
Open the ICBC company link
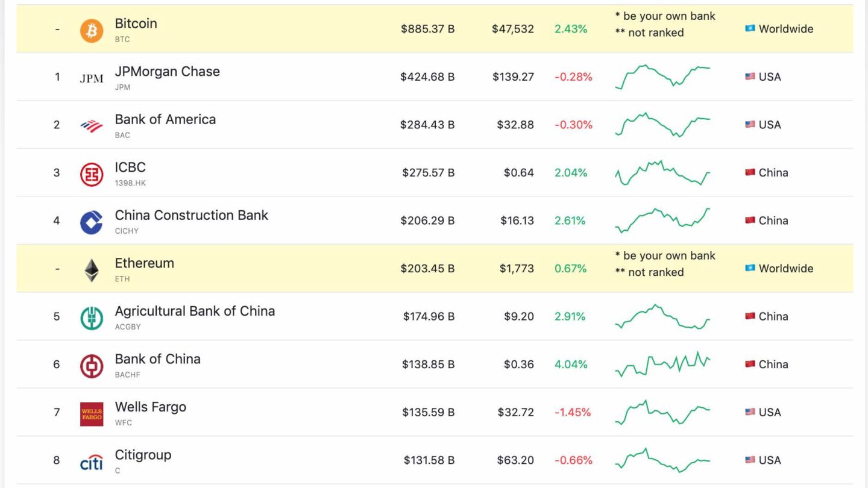coord(130,167)
